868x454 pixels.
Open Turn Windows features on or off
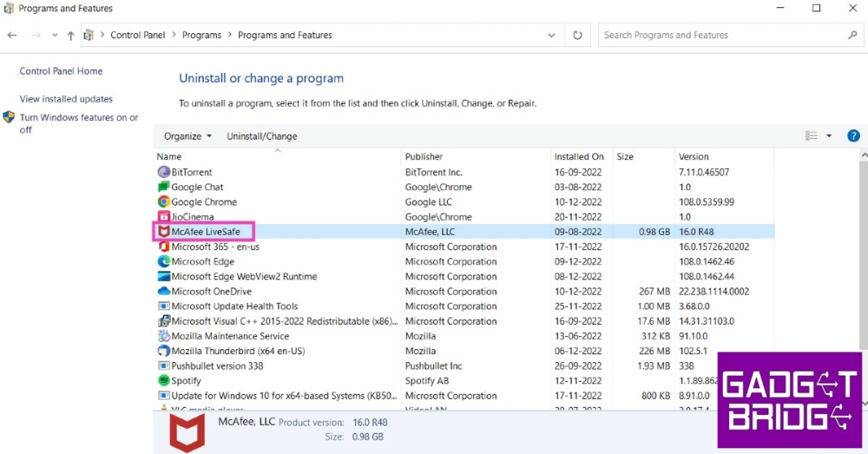coord(79,123)
